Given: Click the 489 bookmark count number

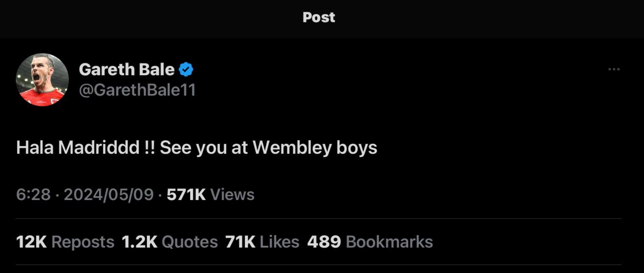Looking at the screenshot, I should tap(324, 242).
